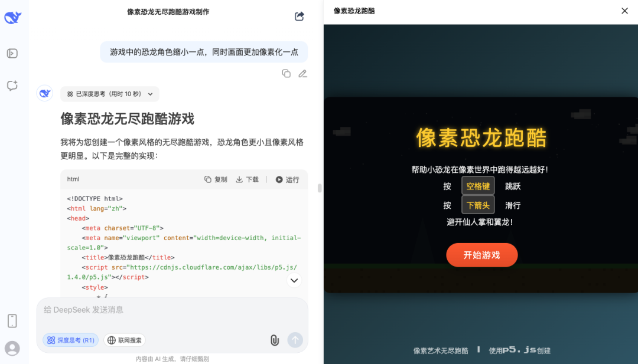
Task: Close the 像素恐龙跑酷 preview panel
Action: (x=624, y=11)
